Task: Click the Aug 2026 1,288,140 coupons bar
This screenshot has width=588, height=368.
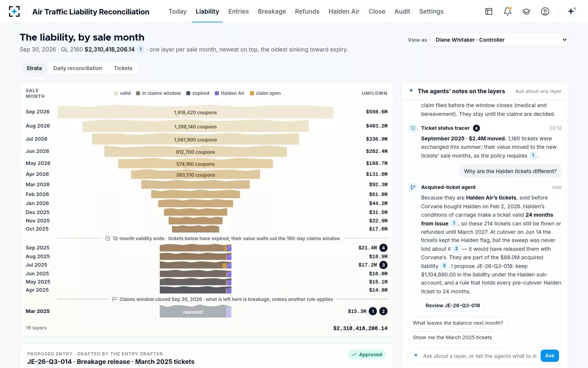Action: (x=196, y=126)
